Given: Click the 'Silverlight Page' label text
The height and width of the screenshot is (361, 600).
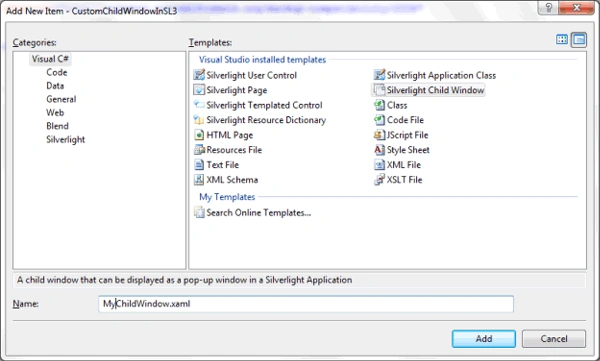Looking at the screenshot, I should point(237,90).
